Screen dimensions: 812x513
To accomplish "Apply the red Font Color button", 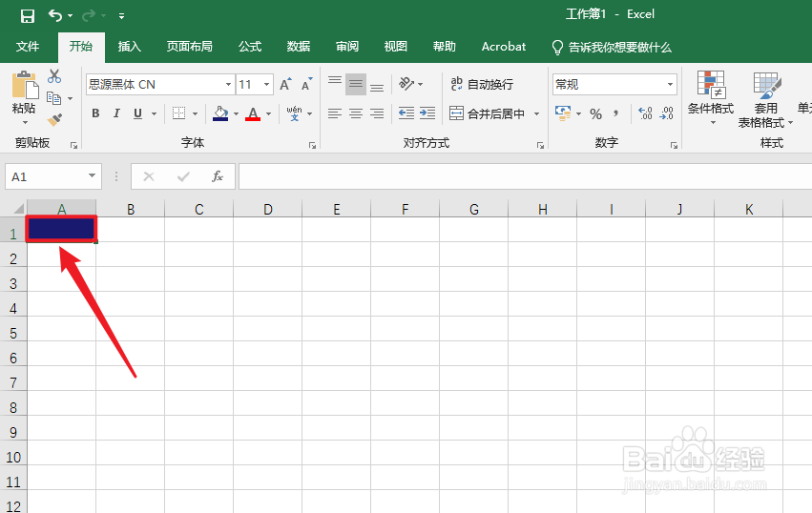I will (x=253, y=113).
